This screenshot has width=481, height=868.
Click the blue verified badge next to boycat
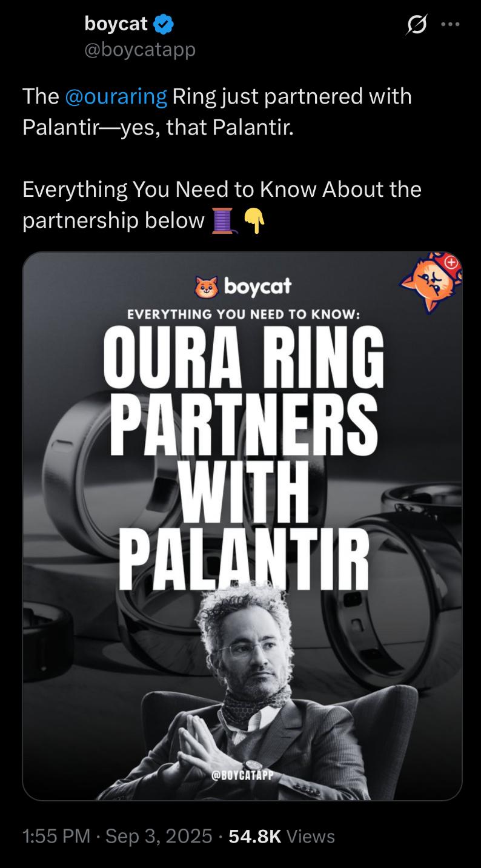pyautogui.click(x=164, y=24)
